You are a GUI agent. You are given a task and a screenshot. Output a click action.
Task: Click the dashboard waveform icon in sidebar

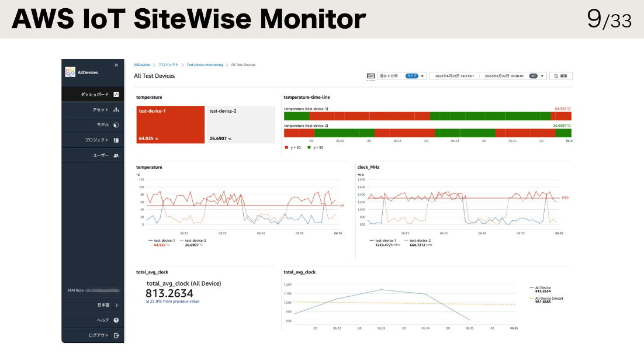click(116, 95)
